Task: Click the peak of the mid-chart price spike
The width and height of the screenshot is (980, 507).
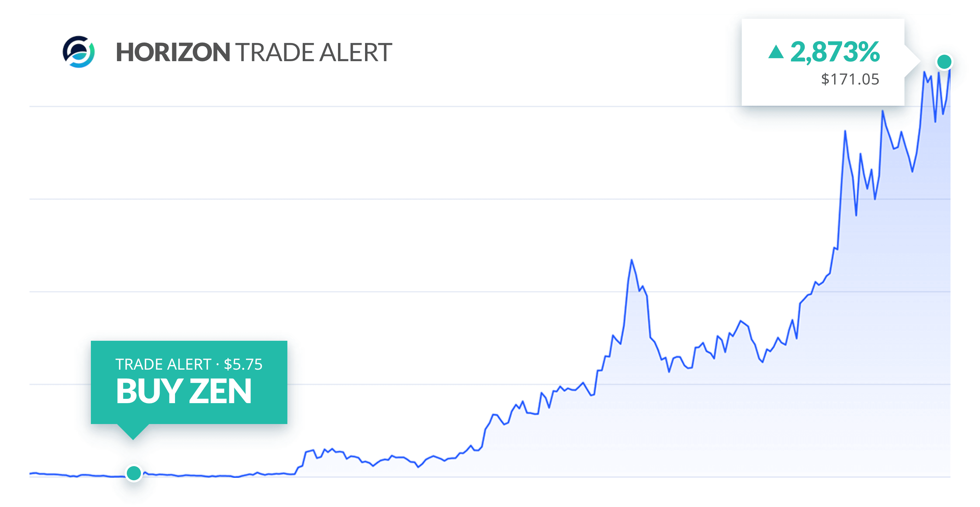Action: [632, 261]
